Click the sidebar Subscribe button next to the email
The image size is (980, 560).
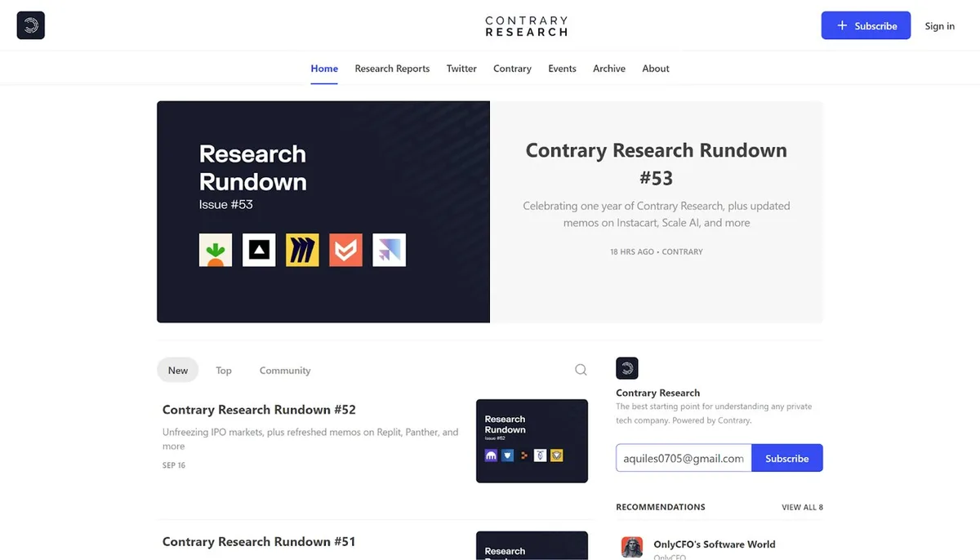[787, 458]
